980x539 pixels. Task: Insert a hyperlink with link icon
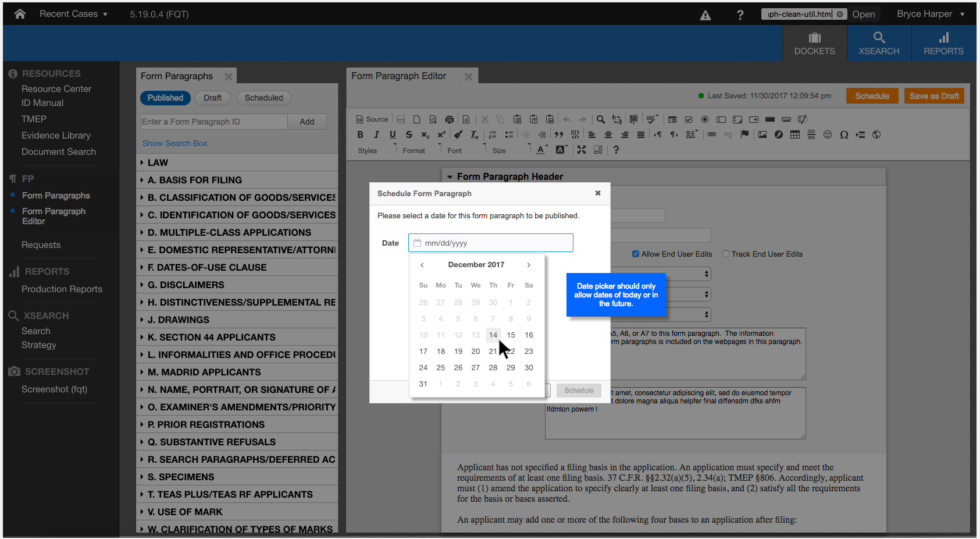[x=712, y=134]
